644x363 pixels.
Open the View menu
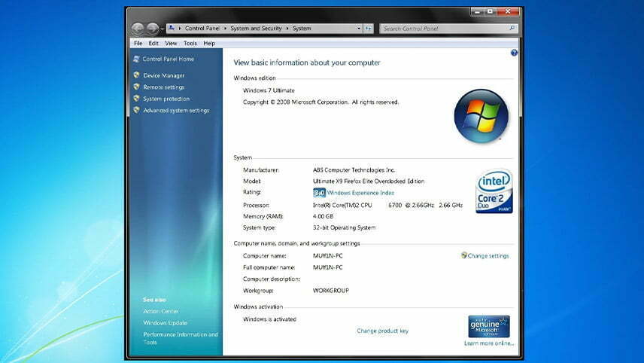(x=171, y=43)
